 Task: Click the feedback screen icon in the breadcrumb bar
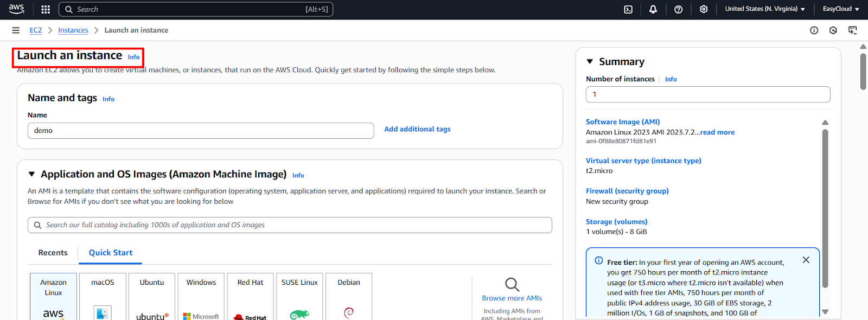[x=853, y=30]
